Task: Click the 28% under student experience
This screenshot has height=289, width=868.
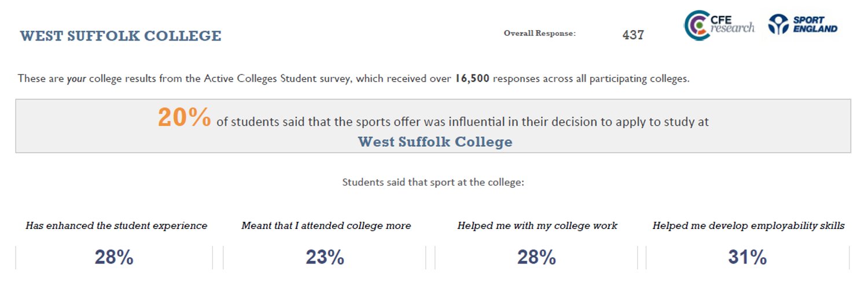Action: (114, 257)
